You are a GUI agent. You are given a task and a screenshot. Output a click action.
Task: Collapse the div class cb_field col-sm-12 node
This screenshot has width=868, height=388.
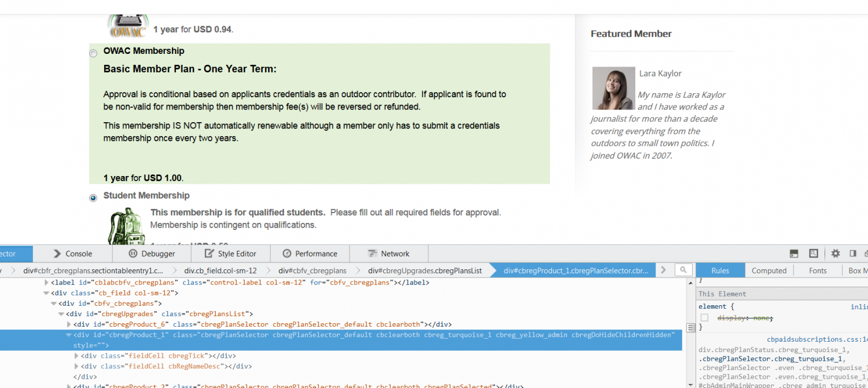click(47, 293)
